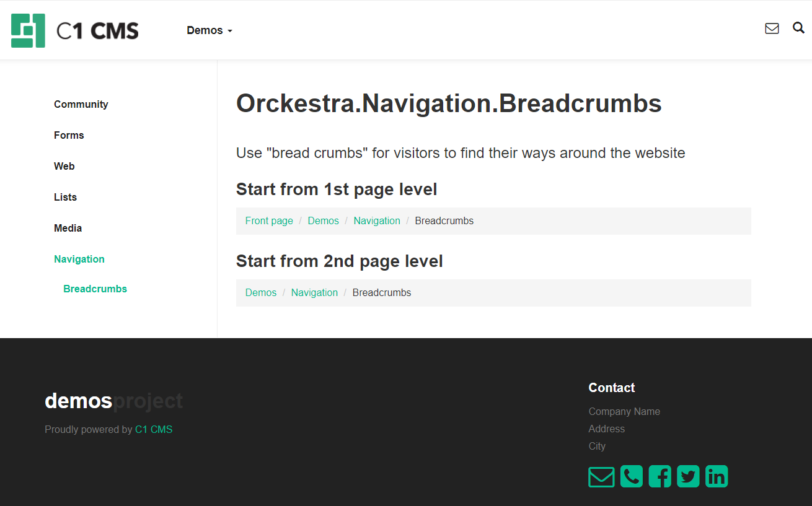
Task: Open the LinkedIn icon in footer
Action: (717, 476)
